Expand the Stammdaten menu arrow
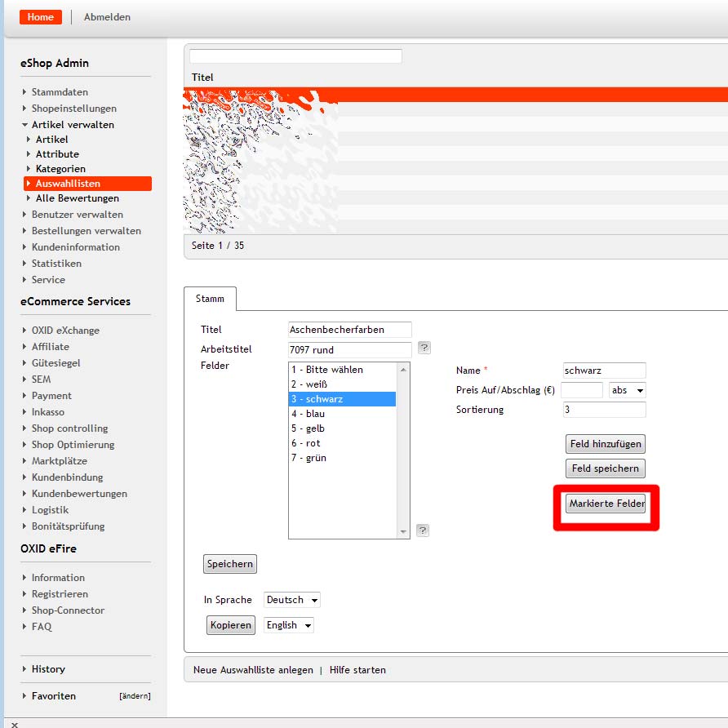Screen dimensions: 728x728 click(x=24, y=92)
